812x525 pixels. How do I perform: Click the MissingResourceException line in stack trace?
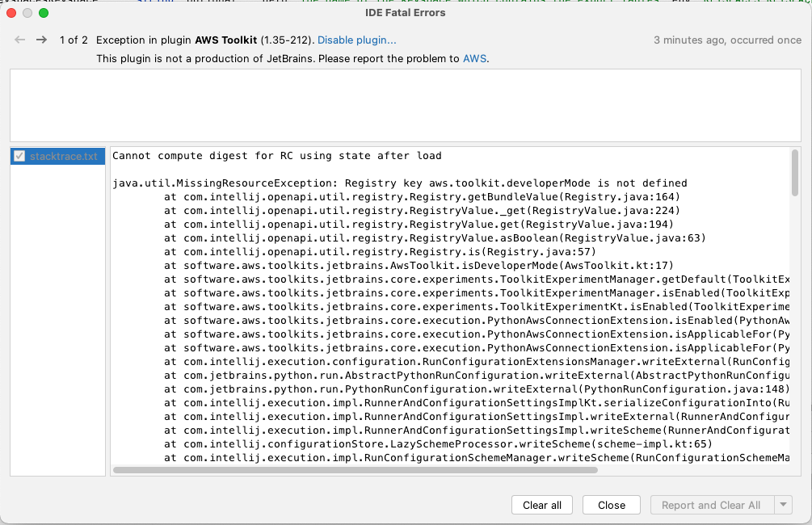point(323,183)
